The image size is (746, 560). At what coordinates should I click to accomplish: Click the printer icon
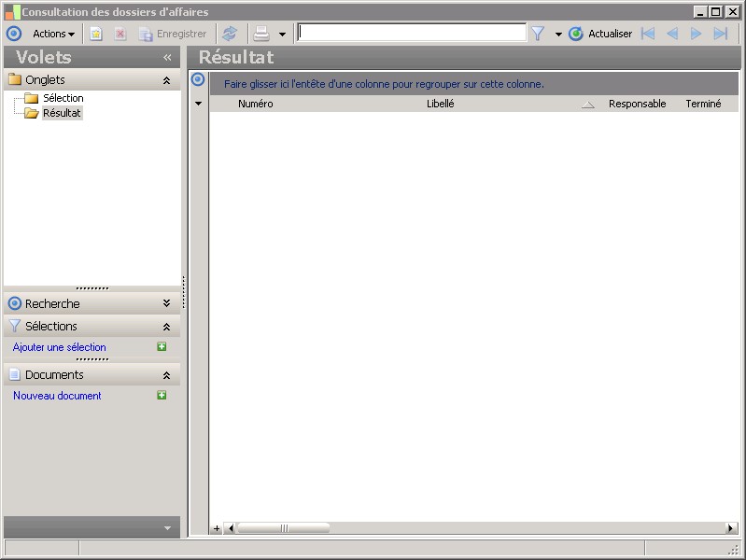click(261, 34)
